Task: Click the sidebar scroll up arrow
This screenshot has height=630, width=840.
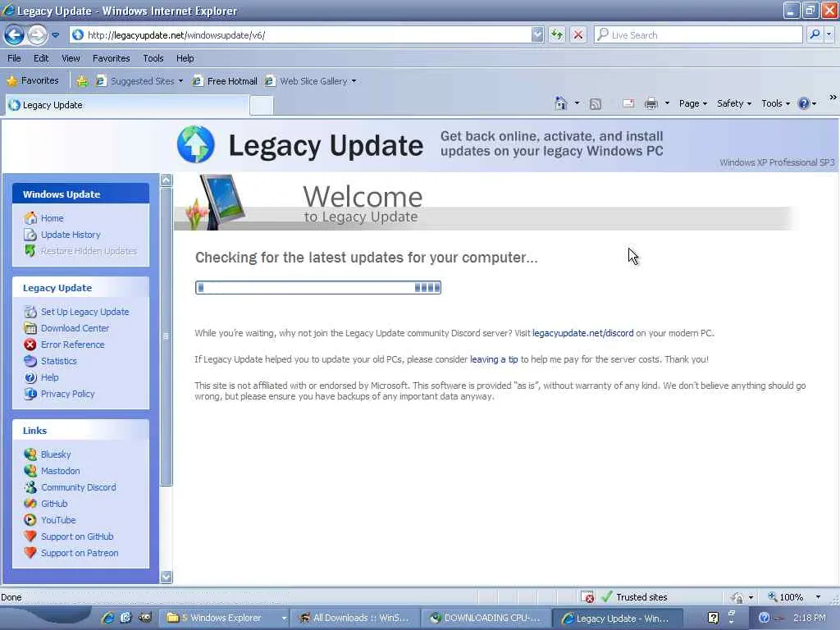Action: [x=166, y=180]
